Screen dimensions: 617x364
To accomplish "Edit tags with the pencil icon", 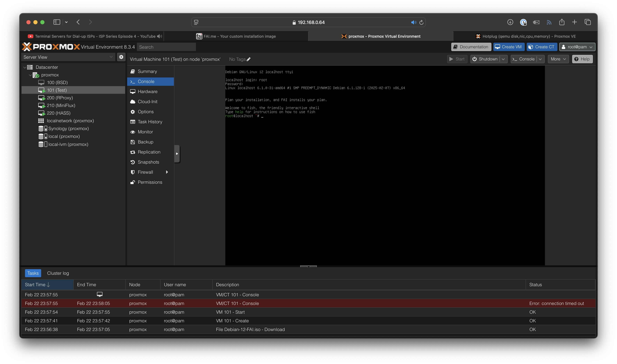I will tap(249, 59).
